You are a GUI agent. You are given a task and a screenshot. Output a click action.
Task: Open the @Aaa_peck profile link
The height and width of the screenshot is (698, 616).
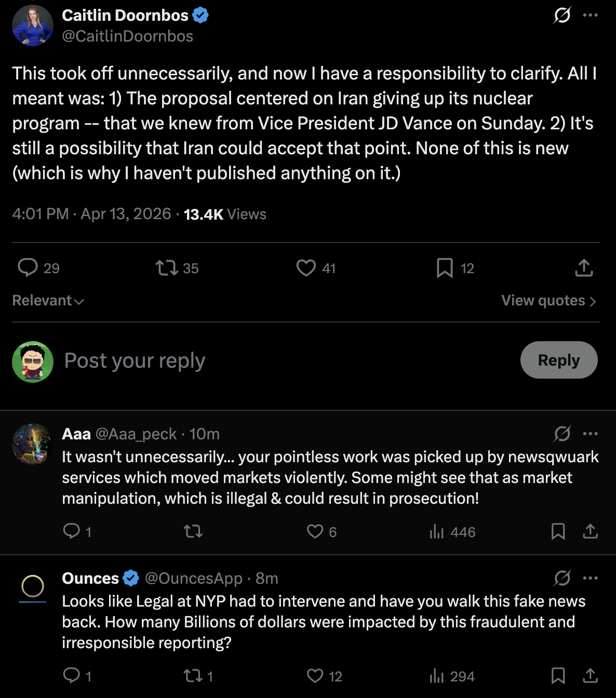pos(136,434)
